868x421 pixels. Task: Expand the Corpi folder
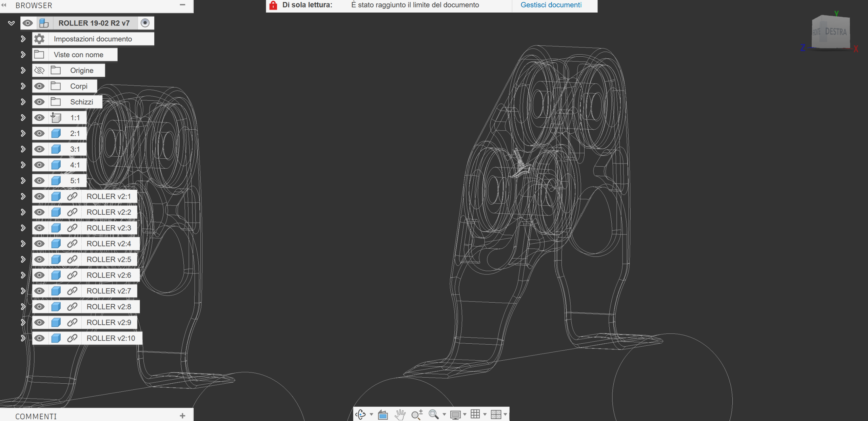pos(23,86)
